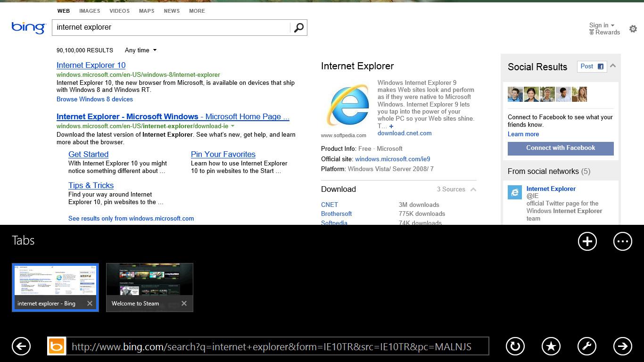
Task: Open the 'Any time' filter dropdown
Action: [x=140, y=50]
